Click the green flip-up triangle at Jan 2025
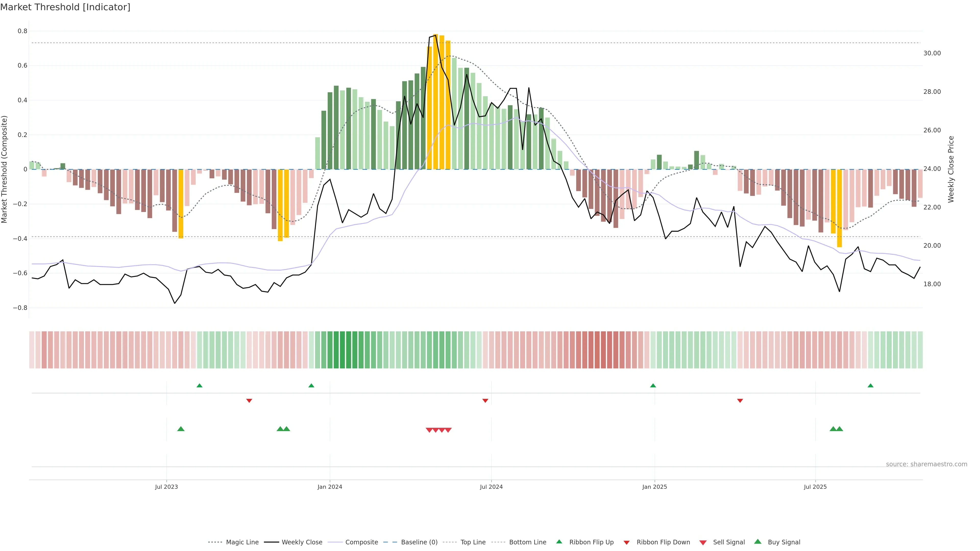 point(653,386)
